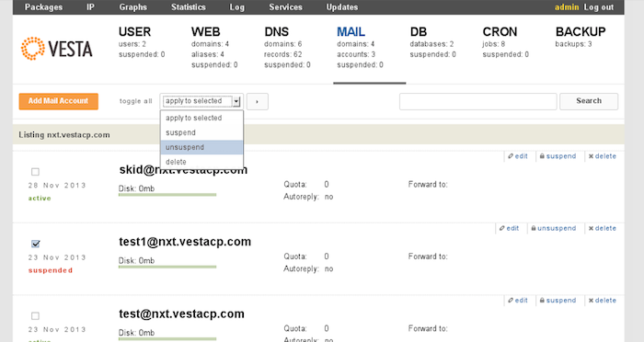This screenshot has width=644, height=342.
Task: Click the lock suspend icon for skid account
Action: tap(542, 156)
